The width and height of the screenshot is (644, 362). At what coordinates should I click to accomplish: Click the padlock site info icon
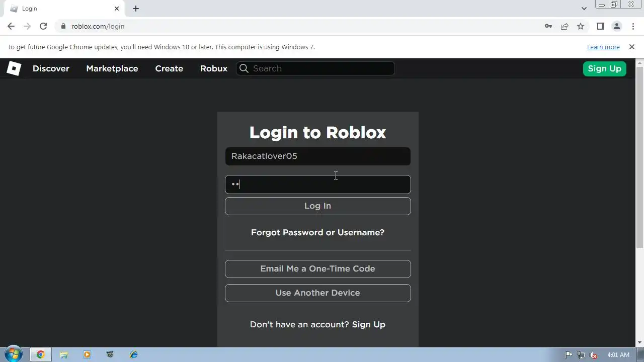63,26
